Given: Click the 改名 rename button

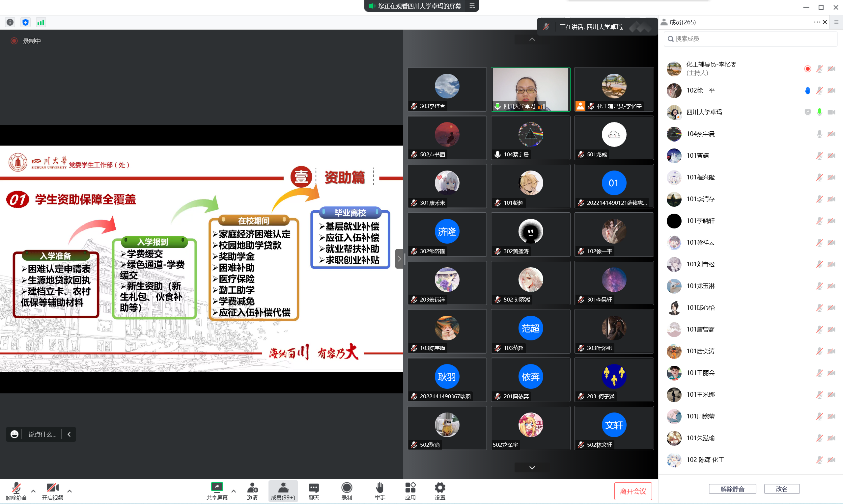Looking at the screenshot, I should [781, 489].
